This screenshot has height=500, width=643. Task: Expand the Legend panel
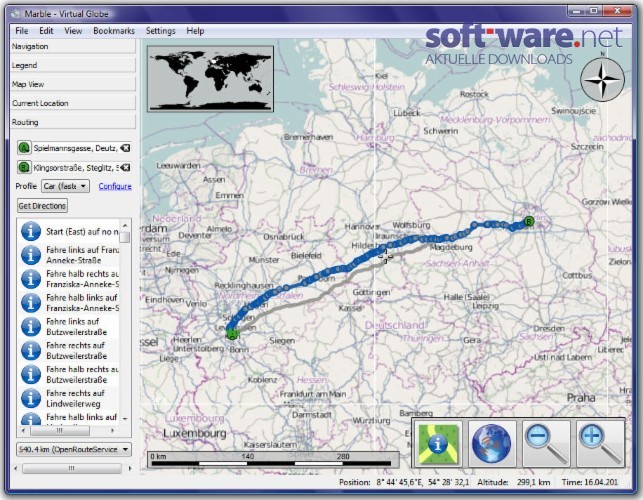pos(73,65)
